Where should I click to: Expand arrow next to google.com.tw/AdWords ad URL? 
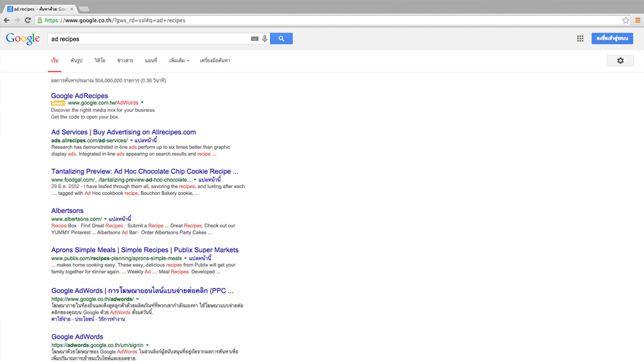pyautogui.click(x=142, y=103)
